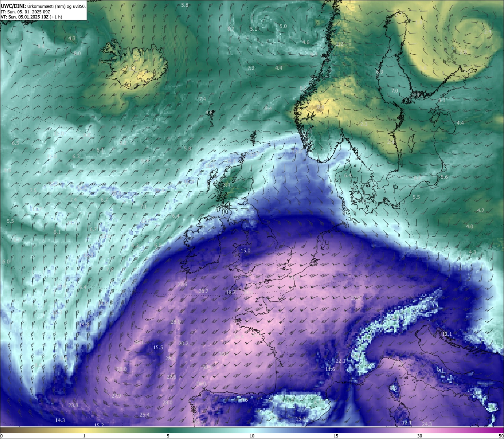The image size is (504, 439).
Task: Click the 2.4 value label
Action: point(487,31)
